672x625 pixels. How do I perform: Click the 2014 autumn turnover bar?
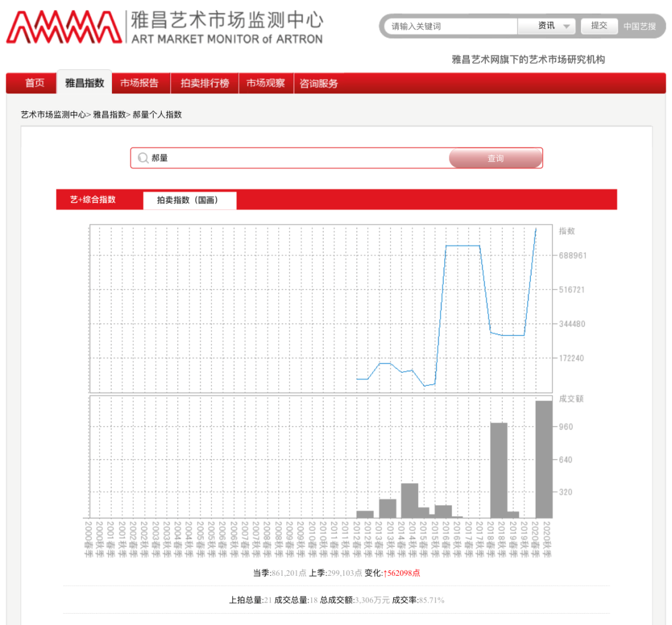tap(409, 500)
